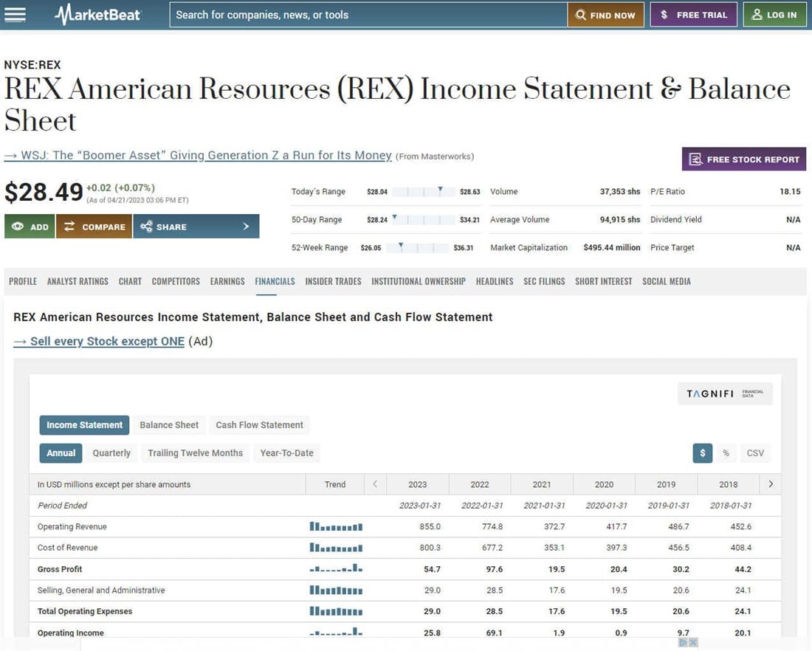Click the Operating Revenue trend sparkline
812x651 pixels.
[x=336, y=527]
